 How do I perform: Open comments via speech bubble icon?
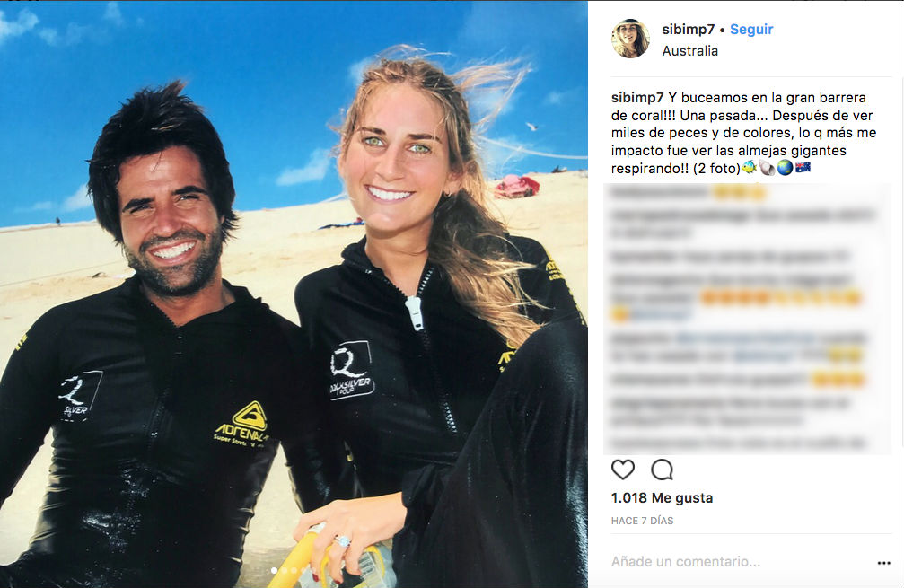(x=662, y=470)
